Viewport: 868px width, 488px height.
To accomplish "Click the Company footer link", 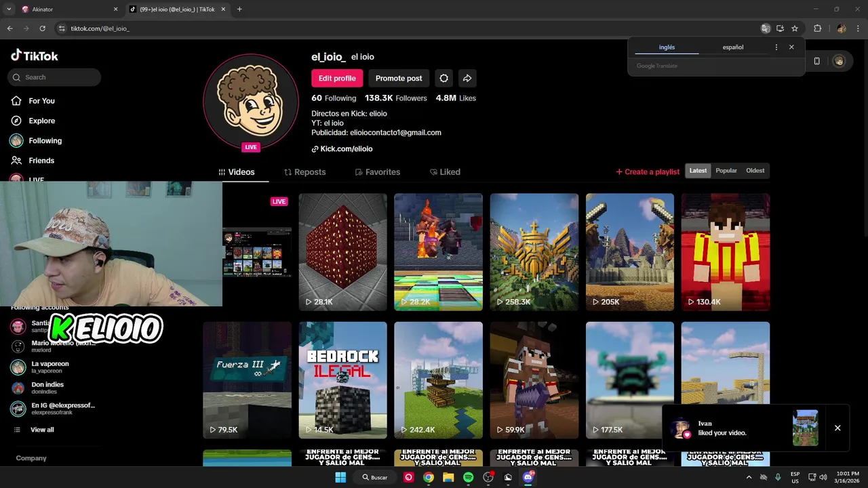I will 31,458.
